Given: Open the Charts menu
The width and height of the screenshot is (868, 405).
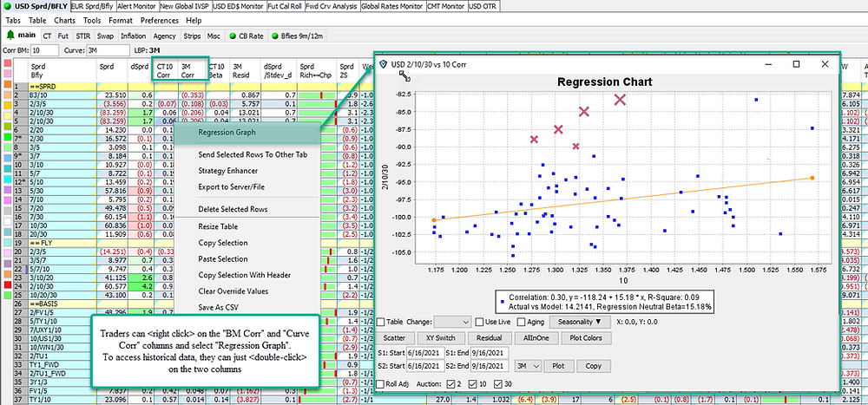Looking at the screenshot, I should (65, 21).
